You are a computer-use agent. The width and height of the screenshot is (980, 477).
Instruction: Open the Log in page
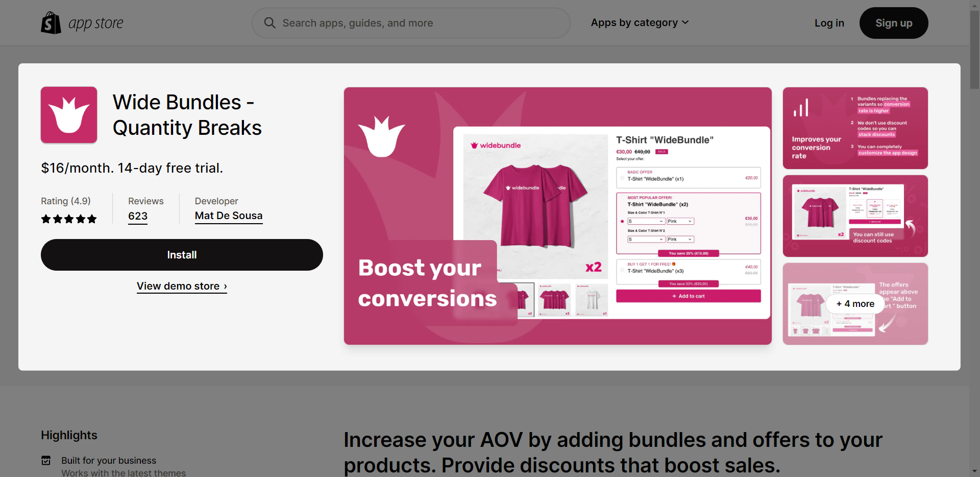[x=829, y=23]
